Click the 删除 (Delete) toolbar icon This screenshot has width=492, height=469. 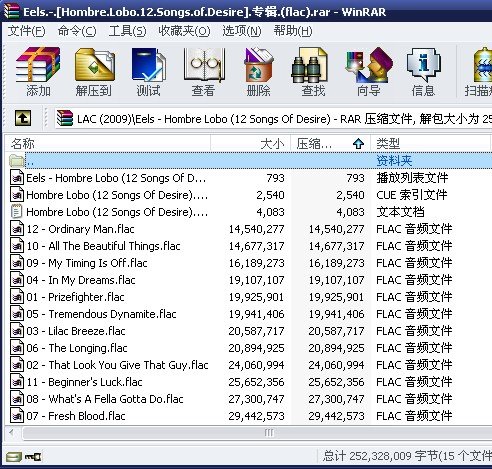coord(258,65)
